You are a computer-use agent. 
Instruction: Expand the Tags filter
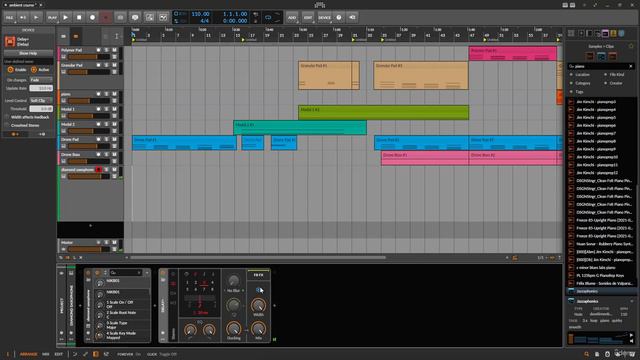578,92
